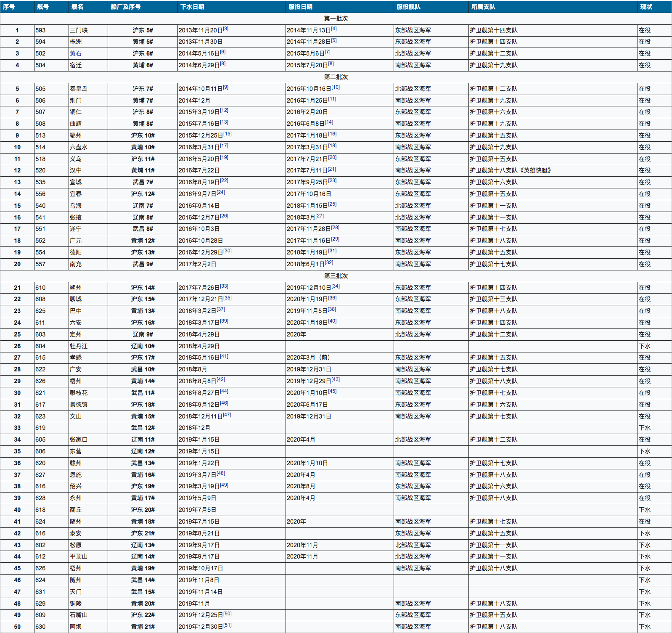Viewport: 672px width, 633px height.
Task: Open the 黄石 ship name link
Action: coord(76,53)
